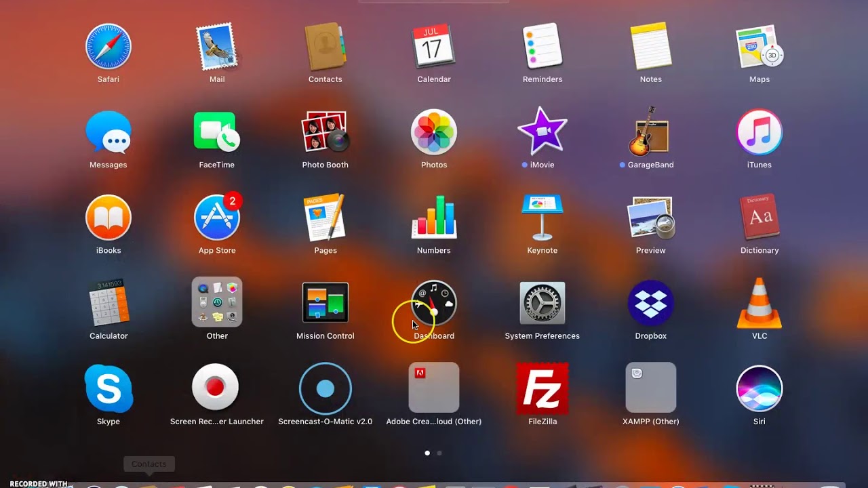868x488 pixels.
Task: Launch Dropbox
Action: pos(651,303)
